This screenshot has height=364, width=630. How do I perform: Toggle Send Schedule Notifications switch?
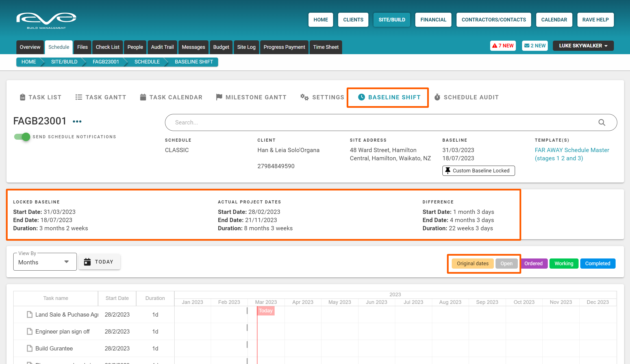(x=22, y=137)
